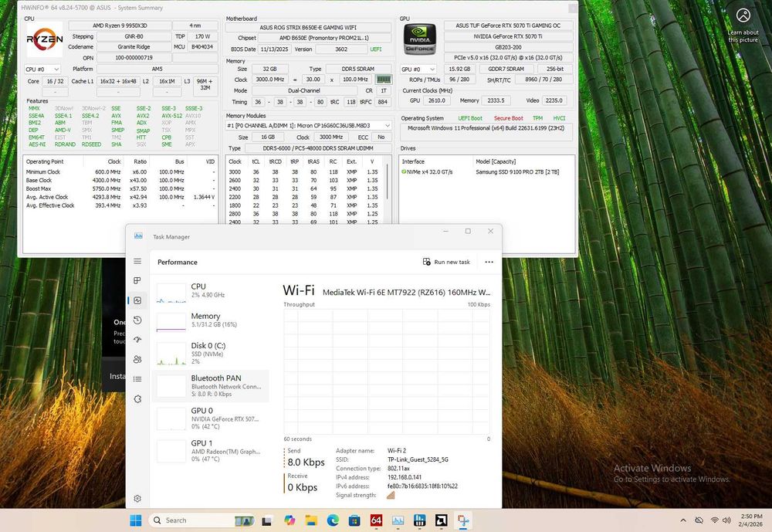
Task: Switch to HWiNFO64 taskbar icon
Action: pyautogui.click(x=376, y=520)
